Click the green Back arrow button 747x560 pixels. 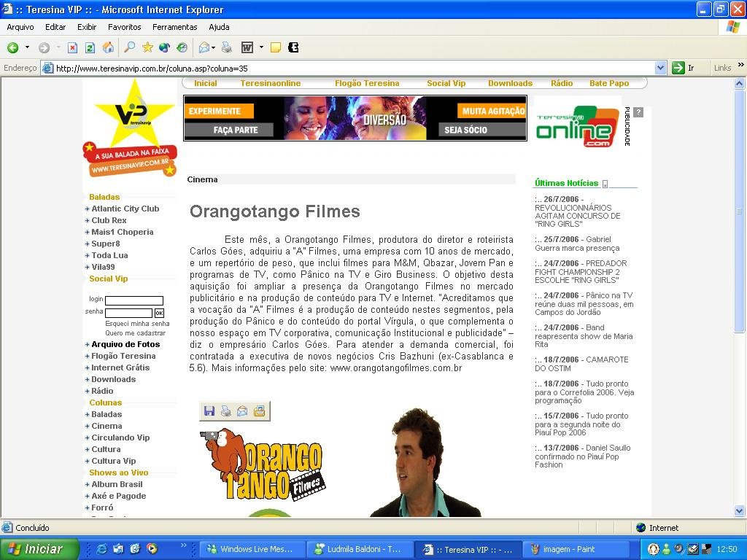[x=13, y=47]
